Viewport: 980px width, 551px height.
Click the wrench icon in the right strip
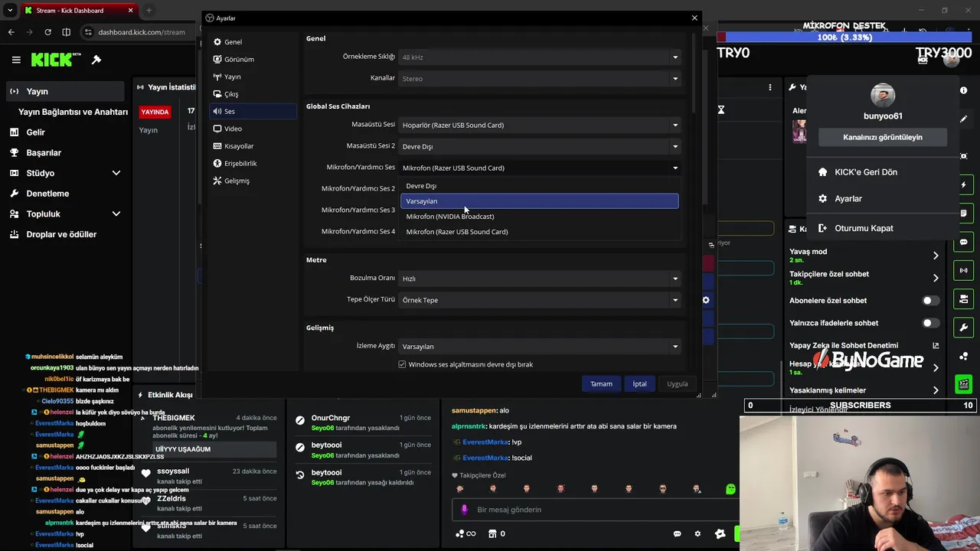(x=963, y=328)
